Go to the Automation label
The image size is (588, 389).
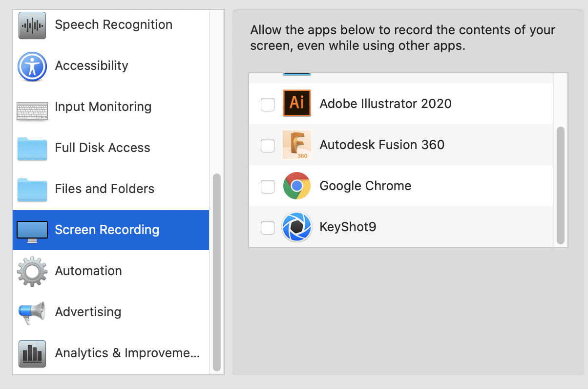point(88,271)
